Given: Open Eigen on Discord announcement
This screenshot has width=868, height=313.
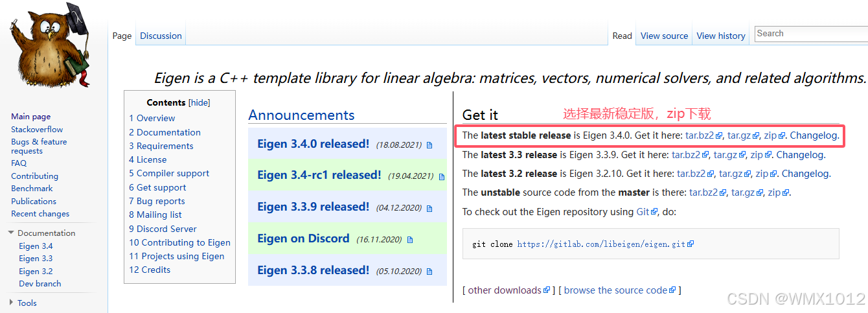Looking at the screenshot, I should point(303,238).
